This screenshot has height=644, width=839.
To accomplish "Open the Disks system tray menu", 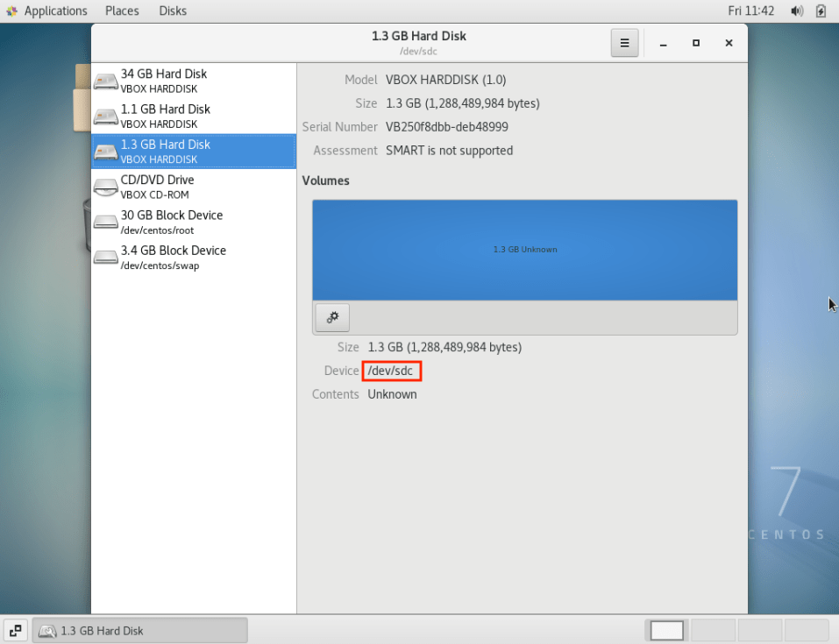I will (x=172, y=11).
